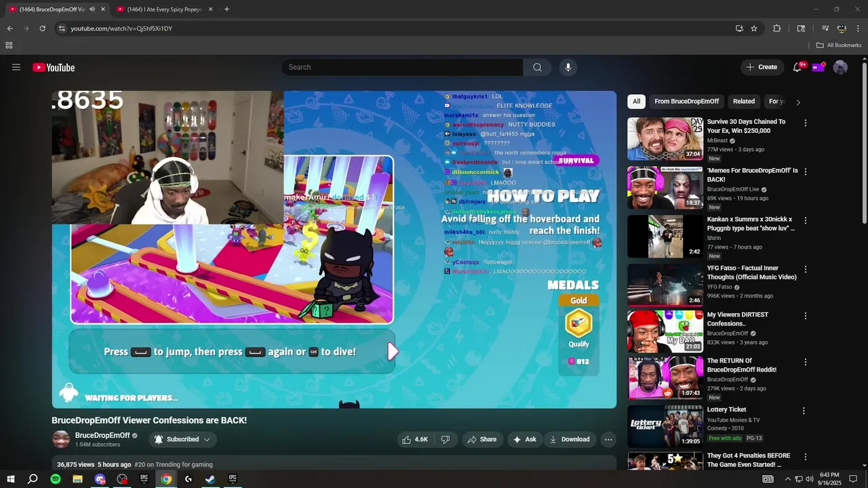Download the video

(x=570, y=439)
